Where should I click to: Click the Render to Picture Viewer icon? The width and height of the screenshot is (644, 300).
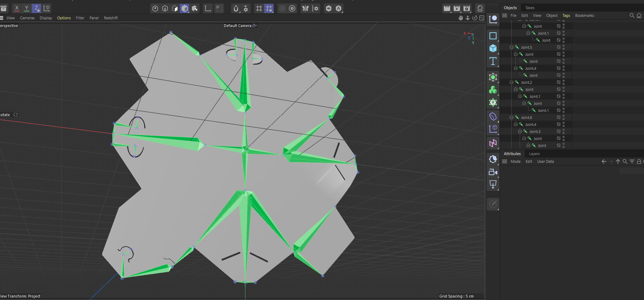[x=457, y=8]
